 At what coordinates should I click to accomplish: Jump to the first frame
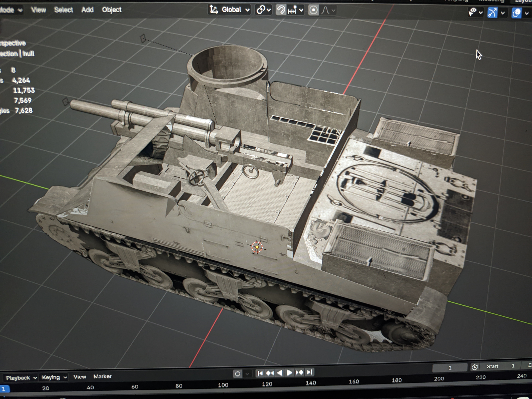(260, 373)
